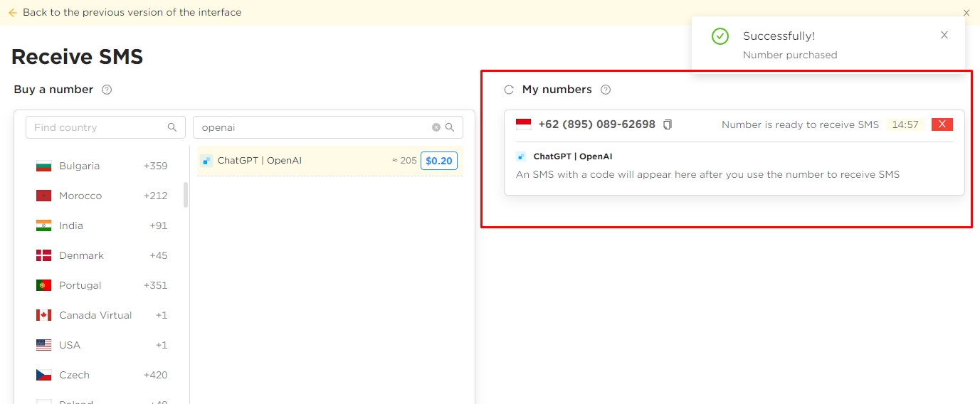The image size is (980, 404).
Task: Click the Portugal flag icon
Action: tap(44, 285)
